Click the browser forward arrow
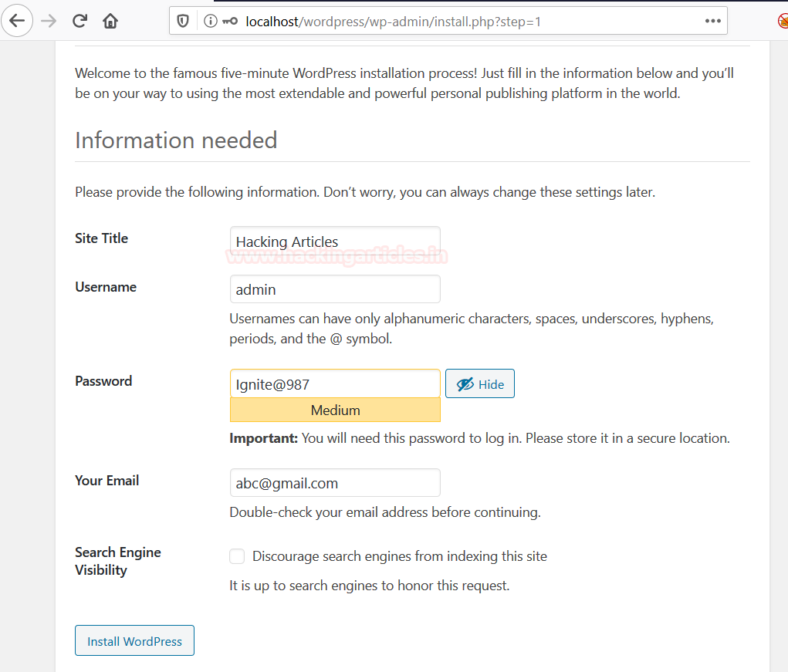The image size is (788, 672). (49, 21)
